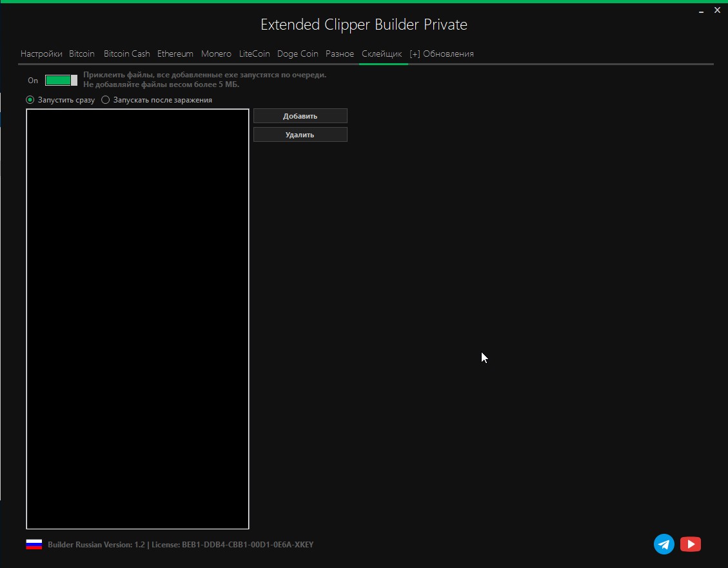Click the License key text in footer
The width and height of the screenshot is (728, 568).
tap(233, 544)
